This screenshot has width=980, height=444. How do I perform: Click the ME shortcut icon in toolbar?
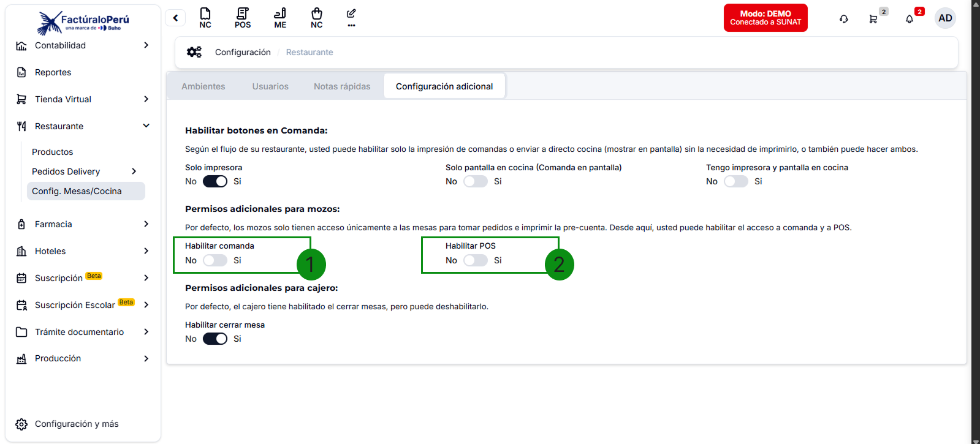(280, 18)
